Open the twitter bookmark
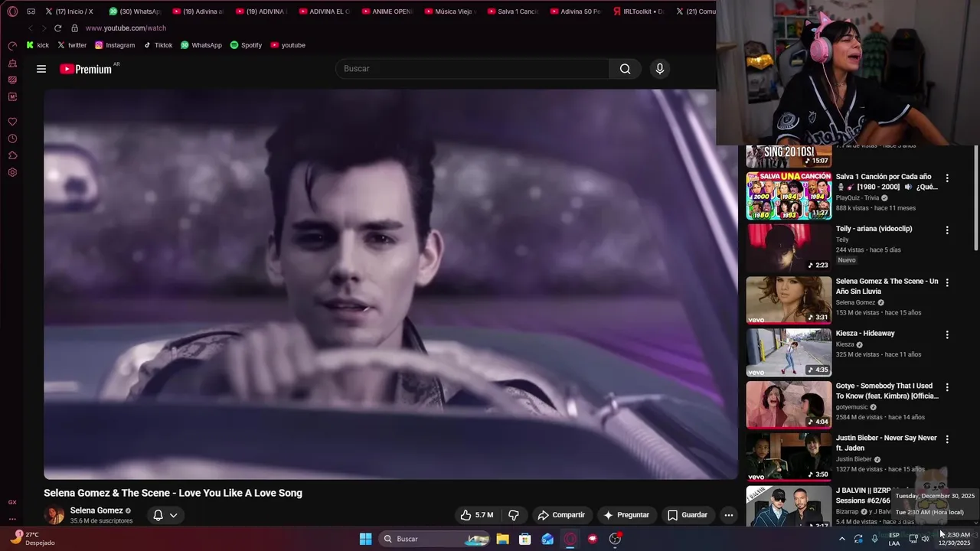 [x=72, y=45]
